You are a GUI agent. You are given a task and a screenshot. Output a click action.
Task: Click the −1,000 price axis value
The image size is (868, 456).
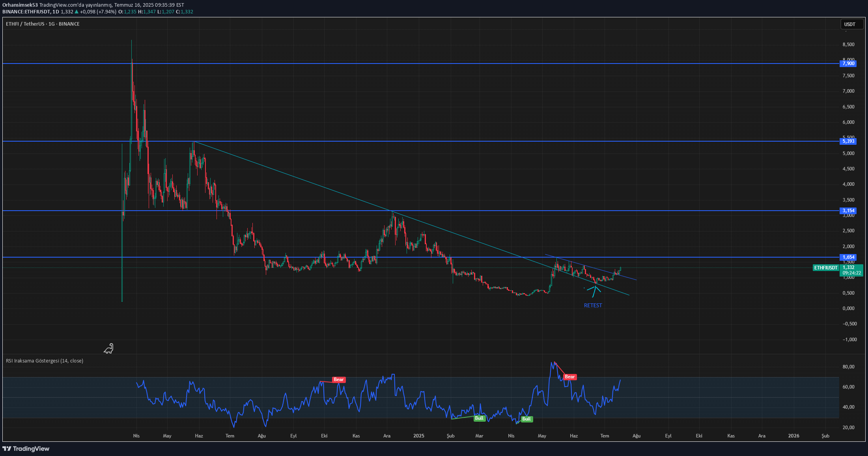tap(850, 340)
